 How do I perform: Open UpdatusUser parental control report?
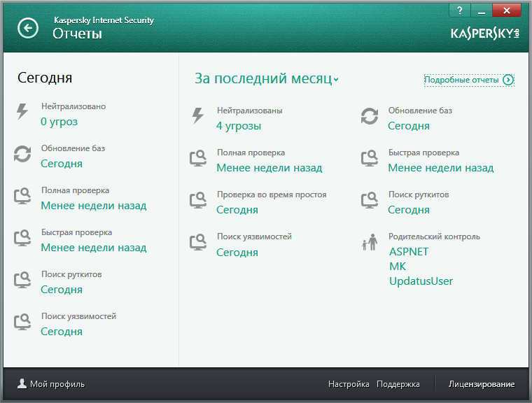[x=421, y=281]
